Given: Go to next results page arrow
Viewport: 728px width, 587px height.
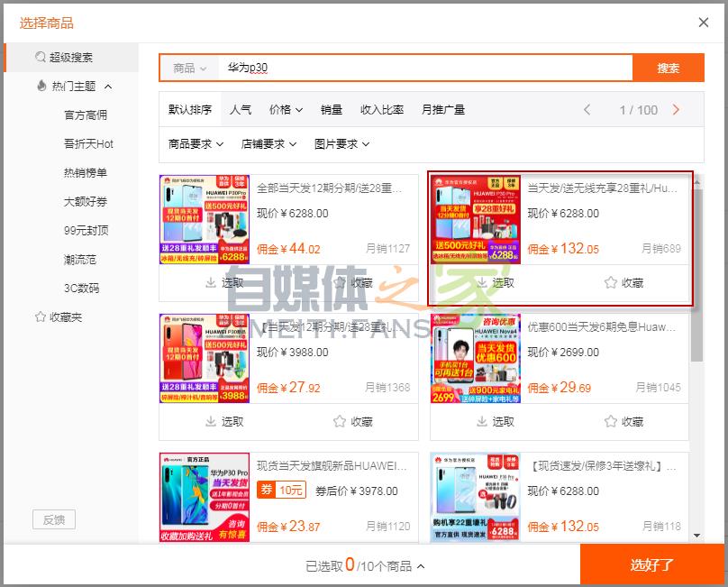Looking at the screenshot, I should click(x=676, y=110).
